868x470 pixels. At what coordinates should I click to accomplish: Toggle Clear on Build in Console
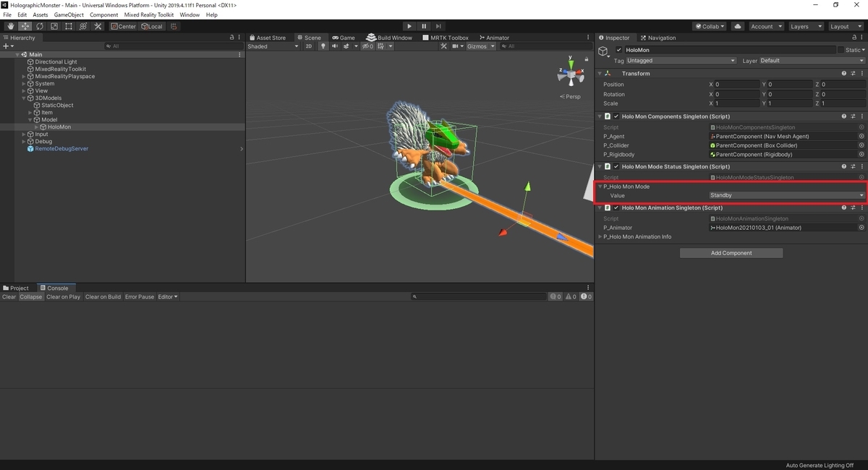[x=103, y=296]
